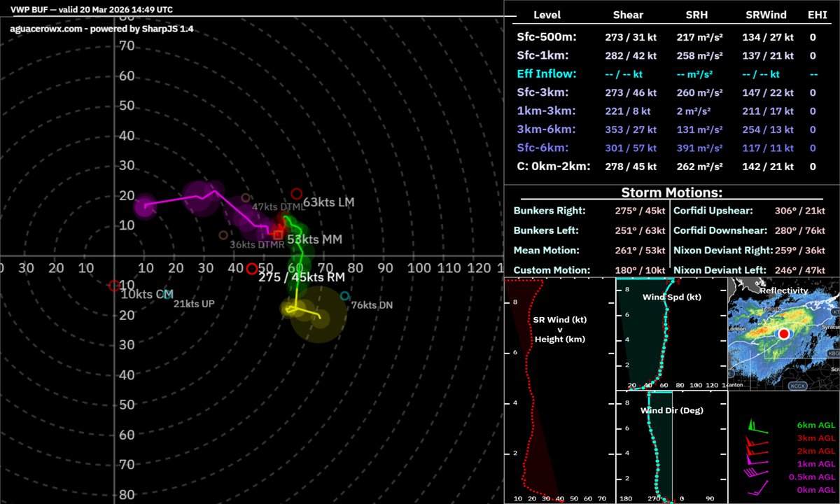Click the yellow upper-level hodograph trace end
The width and height of the screenshot is (840, 504).
(321, 318)
